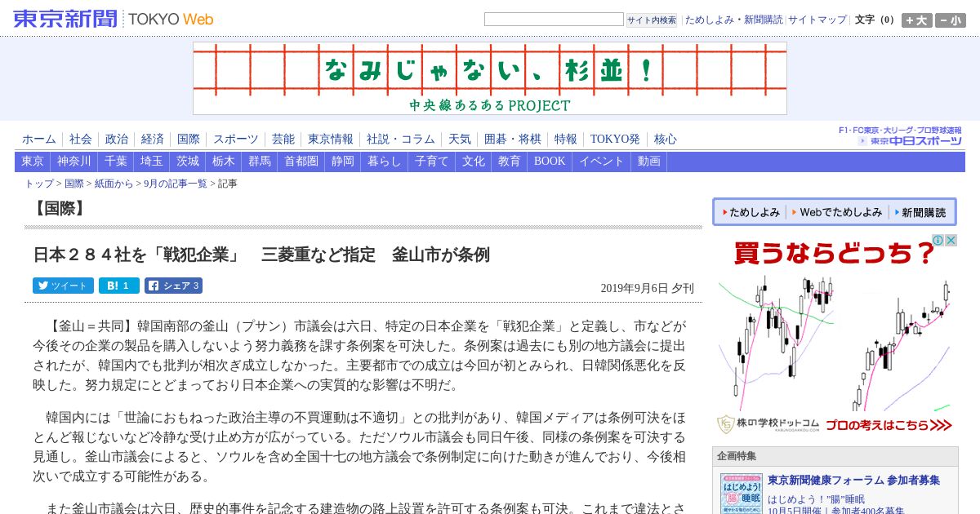The height and width of the screenshot is (514, 980).
Task: Click the サイト内検索 button
Action: (652, 20)
